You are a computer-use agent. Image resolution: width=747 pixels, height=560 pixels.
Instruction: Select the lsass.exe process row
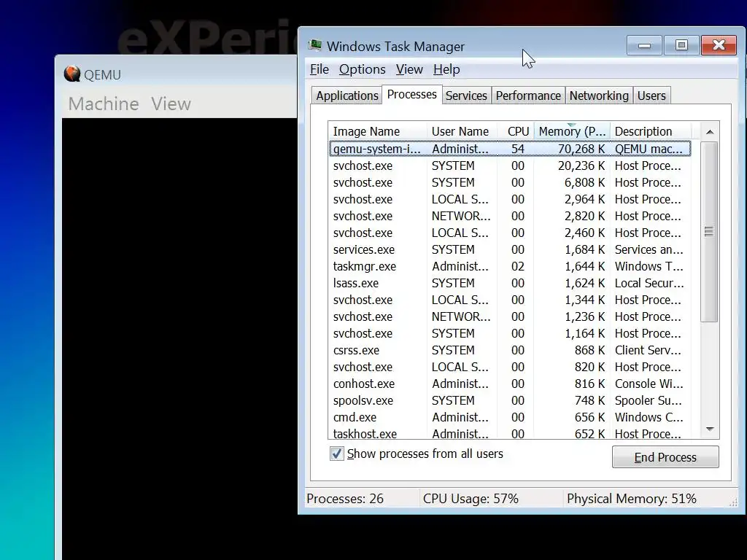[x=509, y=283]
